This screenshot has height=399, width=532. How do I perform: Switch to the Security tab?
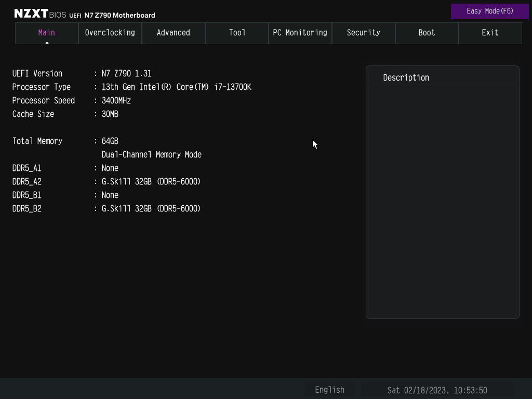364,33
